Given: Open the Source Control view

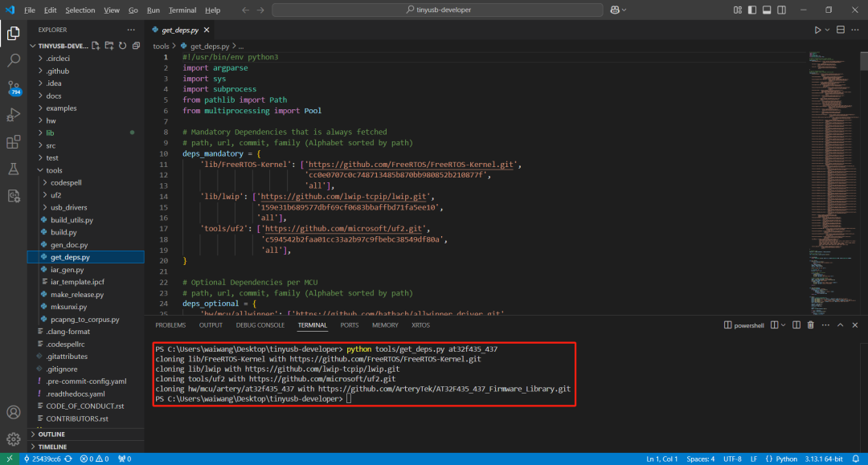Looking at the screenshot, I should [x=13, y=87].
